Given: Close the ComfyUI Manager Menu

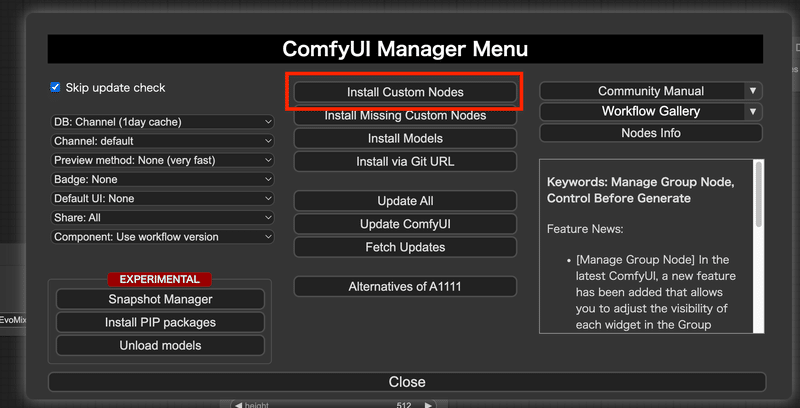Looking at the screenshot, I should [x=407, y=382].
